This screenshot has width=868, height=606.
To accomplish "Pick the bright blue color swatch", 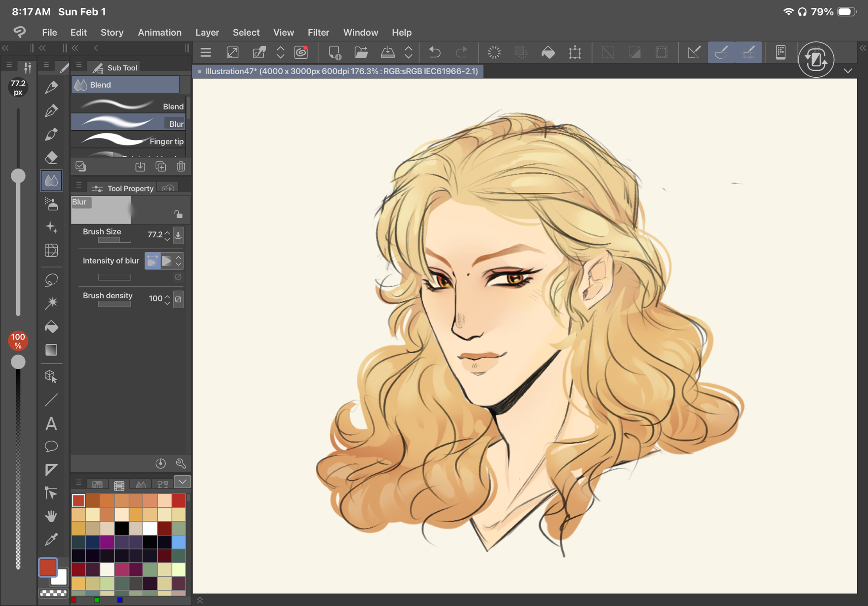I will click(x=178, y=542).
